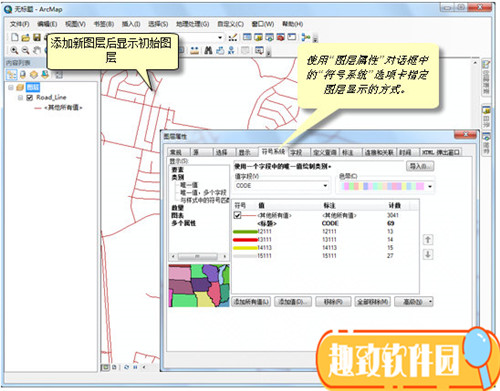Toggle the all-other-values symbol checkbox
This screenshot has width=500, height=391.
237,215
